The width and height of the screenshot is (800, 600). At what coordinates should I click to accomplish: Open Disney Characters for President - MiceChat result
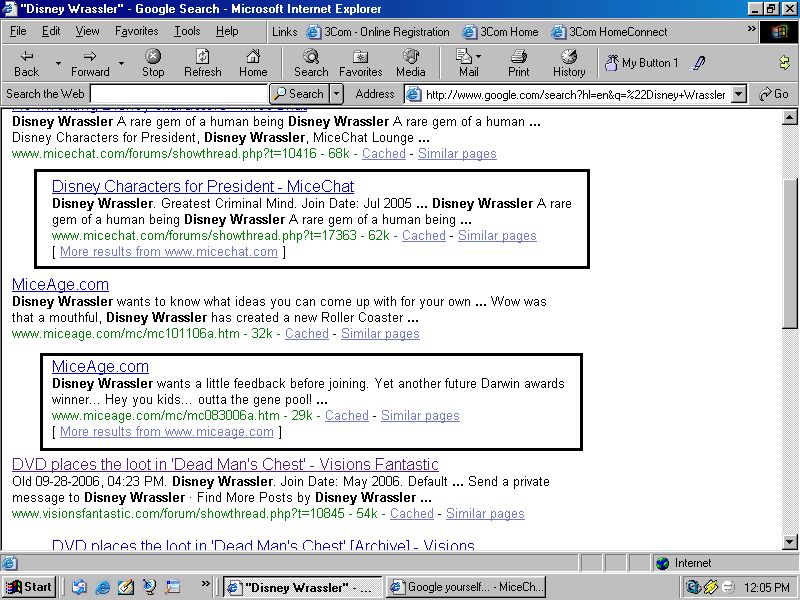pyautogui.click(x=203, y=186)
